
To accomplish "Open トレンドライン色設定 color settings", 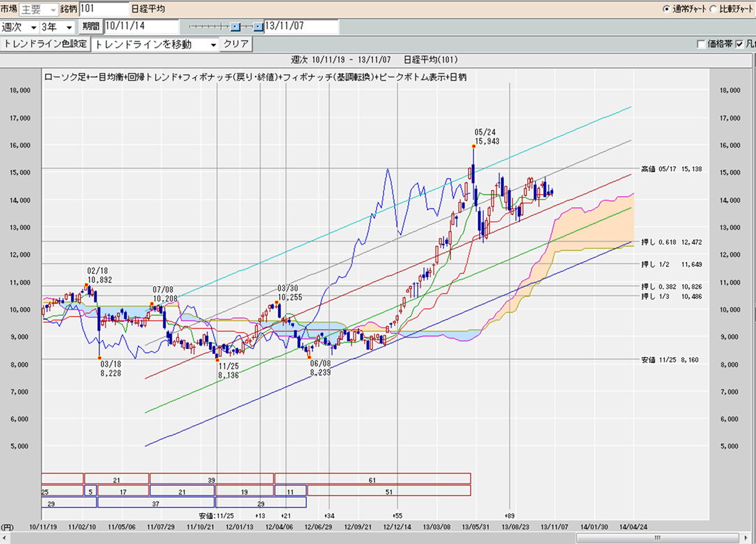I will 45,44.
